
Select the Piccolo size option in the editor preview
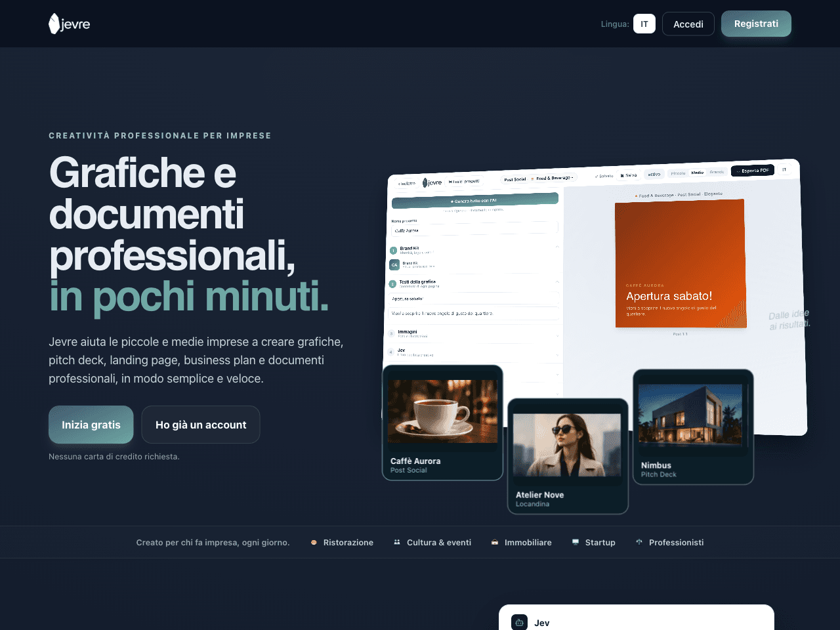[x=678, y=173]
